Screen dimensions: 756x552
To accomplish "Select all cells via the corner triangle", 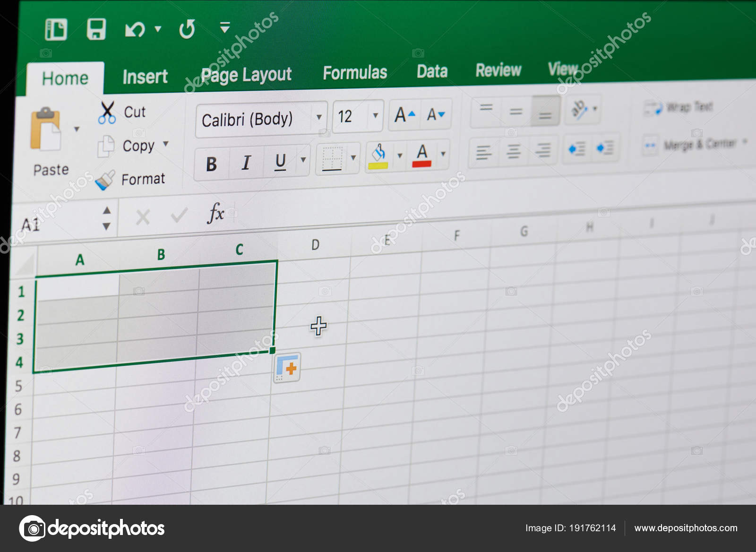I will (x=25, y=265).
